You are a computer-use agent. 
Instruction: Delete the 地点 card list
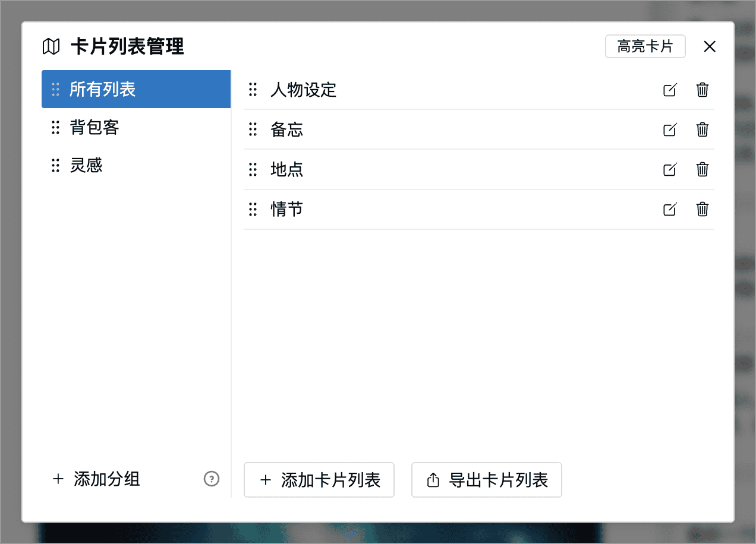click(x=703, y=169)
